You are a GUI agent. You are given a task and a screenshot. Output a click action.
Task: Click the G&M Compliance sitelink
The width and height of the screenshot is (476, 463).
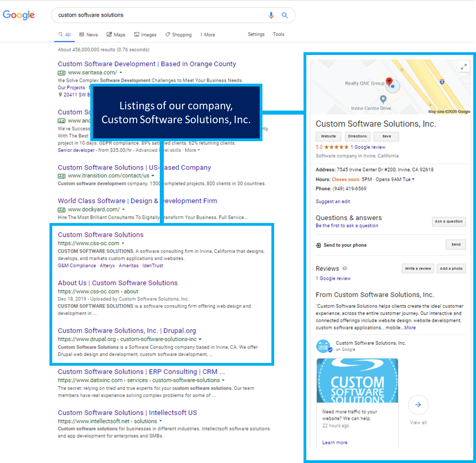[x=77, y=266]
